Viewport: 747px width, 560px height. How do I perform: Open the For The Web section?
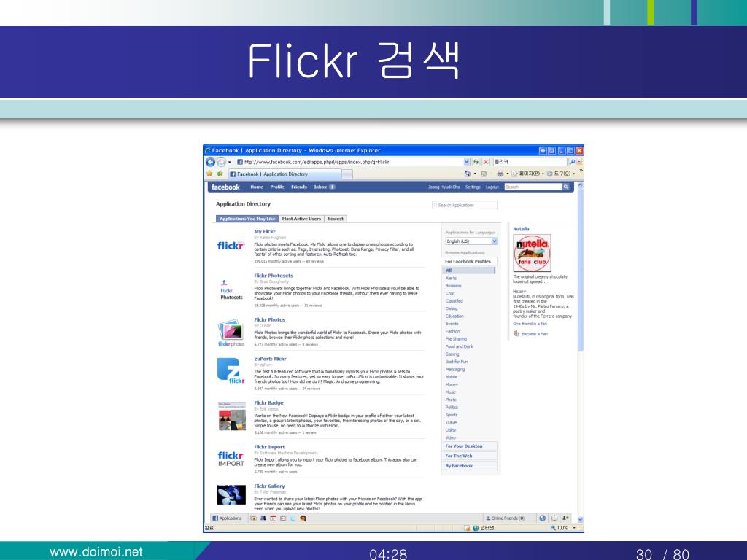tap(470, 456)
